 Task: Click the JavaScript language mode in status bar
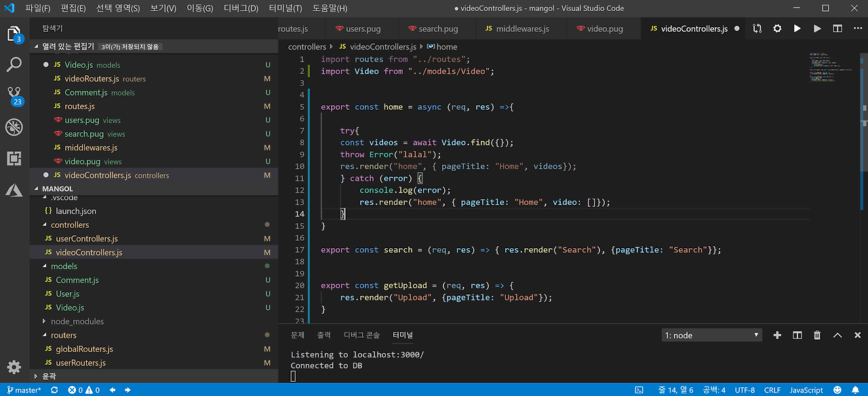coord(806,390)
